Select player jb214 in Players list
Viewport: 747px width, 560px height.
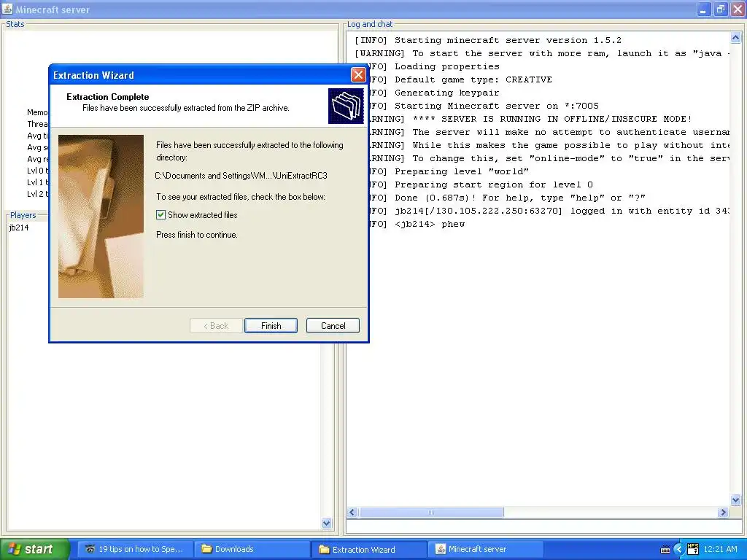(19, 227)
